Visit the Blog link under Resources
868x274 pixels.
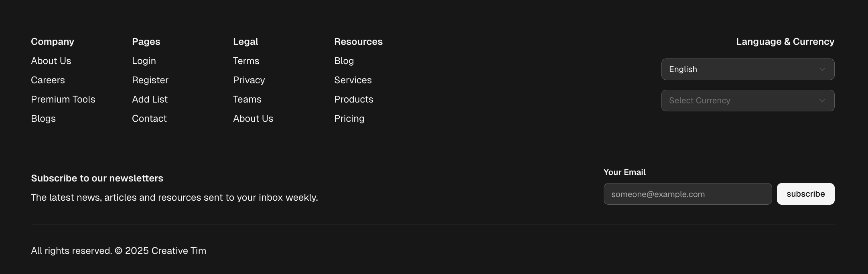click(x=344, y=61)
